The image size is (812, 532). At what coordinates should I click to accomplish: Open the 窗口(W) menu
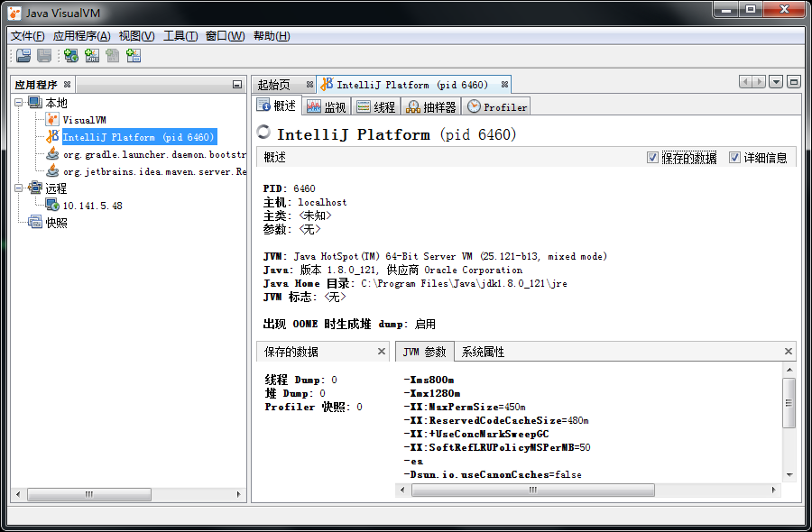(225, 36)
